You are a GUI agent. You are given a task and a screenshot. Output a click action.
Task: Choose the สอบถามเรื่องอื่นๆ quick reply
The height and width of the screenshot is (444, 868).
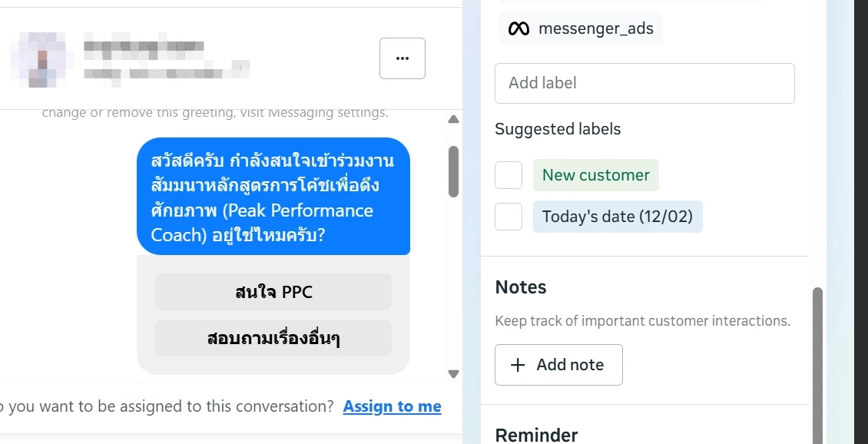(x=273, y=338)
